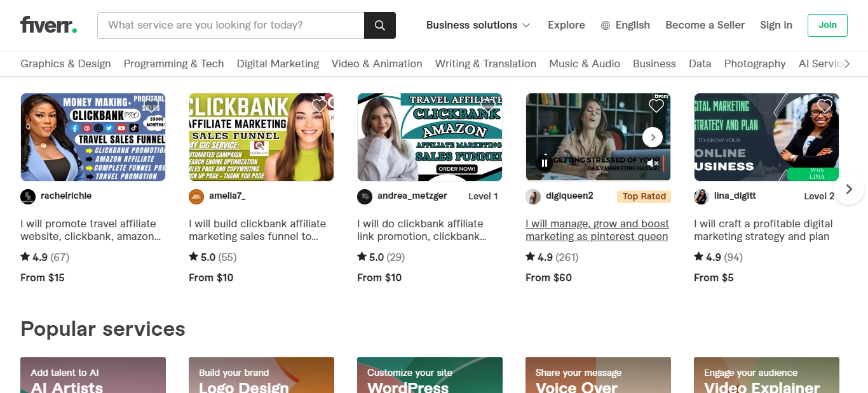Viewport: 868px width, 393px height.
Task: Click the heart icon on rachelrichie's gig
Action: 151,105
